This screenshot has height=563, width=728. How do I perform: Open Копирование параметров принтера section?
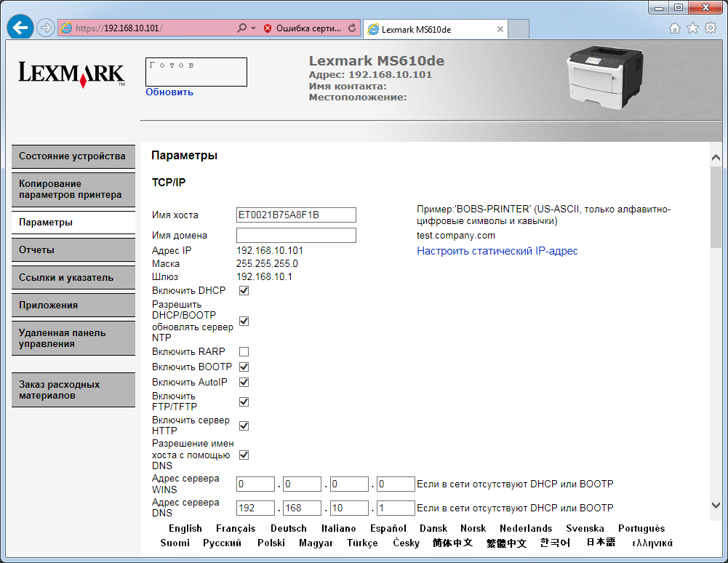click(73, 190)
